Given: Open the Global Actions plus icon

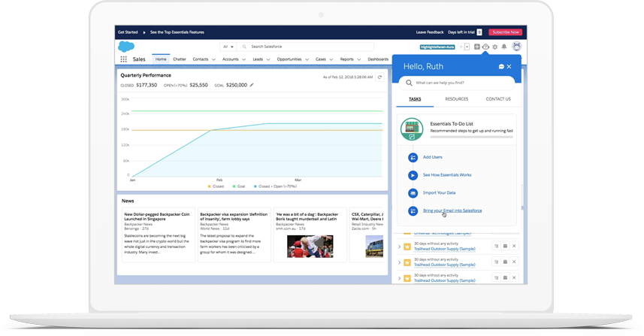Looking at the screenshot, I should 477,47.
